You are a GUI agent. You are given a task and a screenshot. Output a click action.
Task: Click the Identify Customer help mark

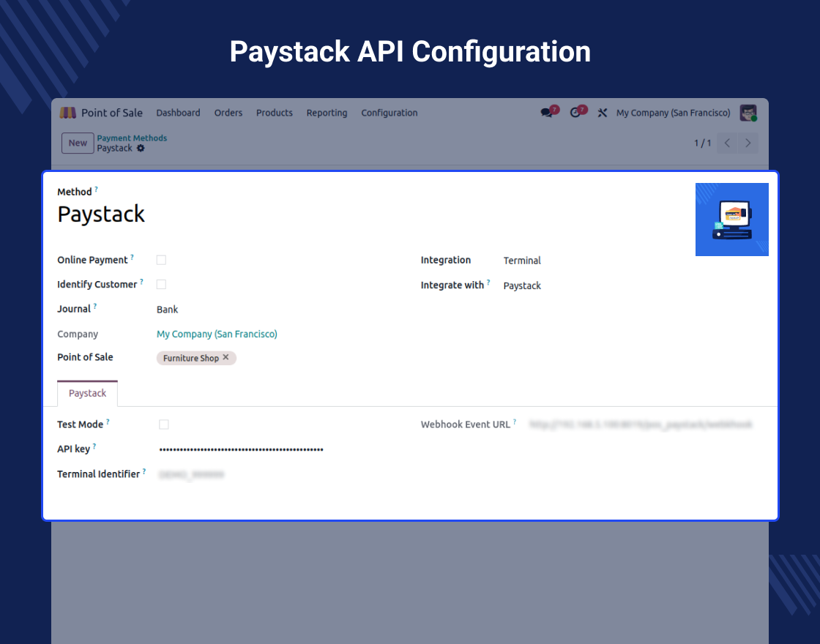point(141,282)
